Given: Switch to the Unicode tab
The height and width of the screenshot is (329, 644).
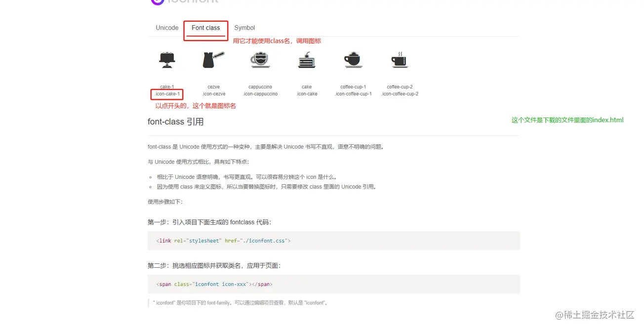Looking at the screenshot, I should click(167, 28).
